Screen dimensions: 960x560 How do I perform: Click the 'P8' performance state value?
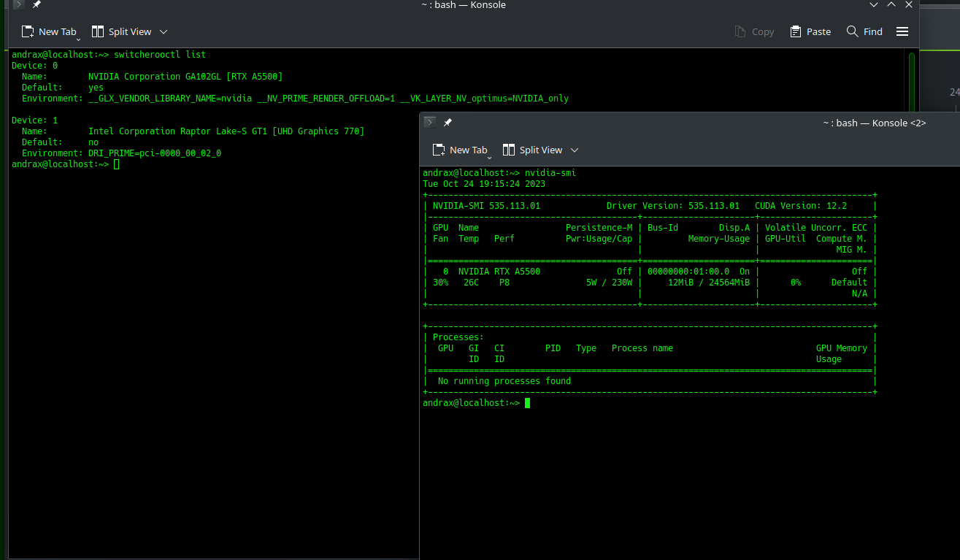[504, 283]
